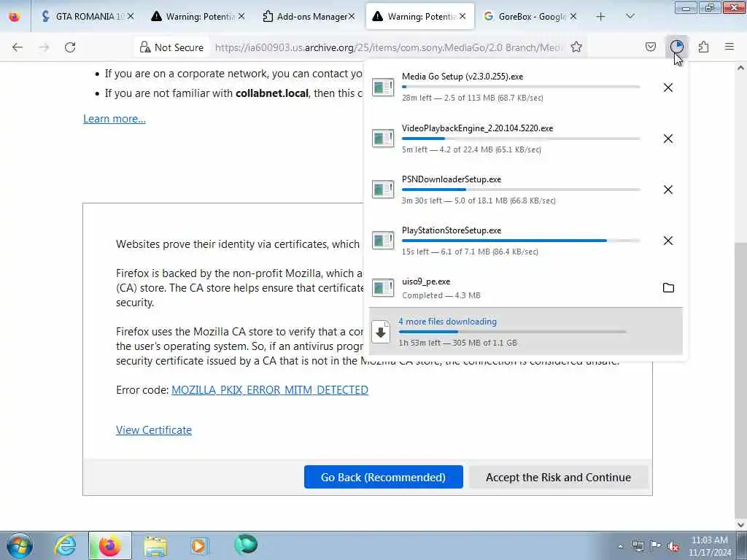The height and width of the screenshot is (560, 747).
Task: Close the GTA ROMANIA tab
Action: [130, 17]
